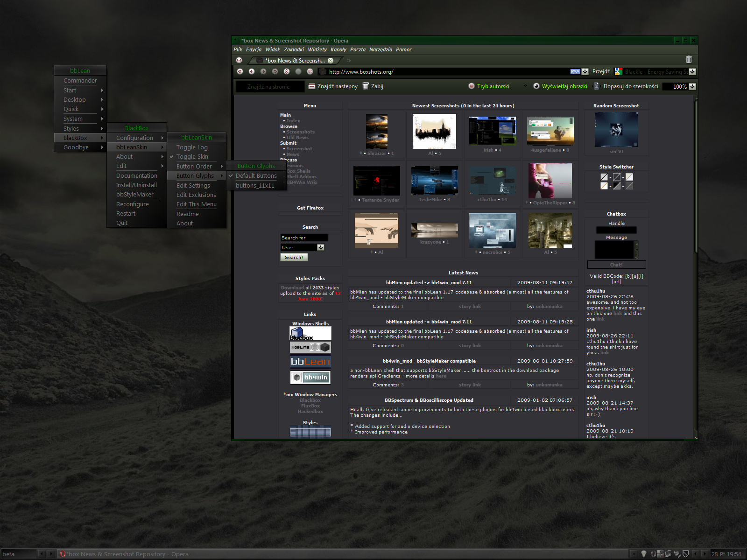Close the *box News tab with its X
The width and height of the screenshot is (747, 560).
tap(331, 60)
